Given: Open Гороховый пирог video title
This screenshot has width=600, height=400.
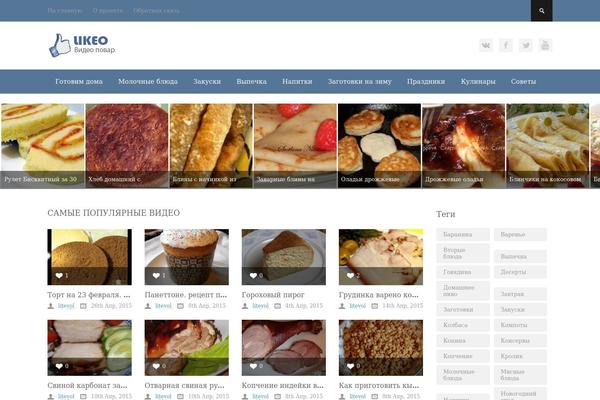Looking at the screenshot, I should click(273, 295).
